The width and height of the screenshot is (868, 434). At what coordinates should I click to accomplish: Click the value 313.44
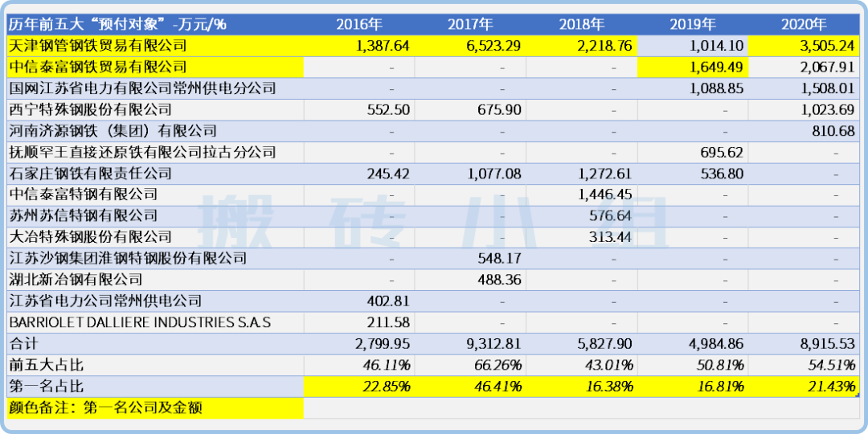click(x=611, y=237)
